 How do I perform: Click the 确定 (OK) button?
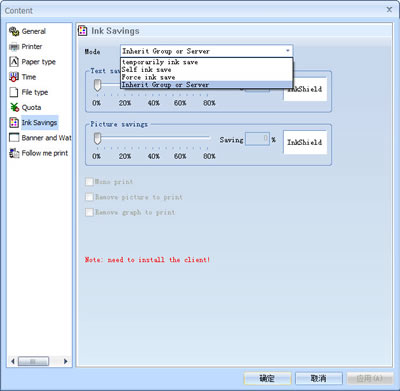click(267, 378)
